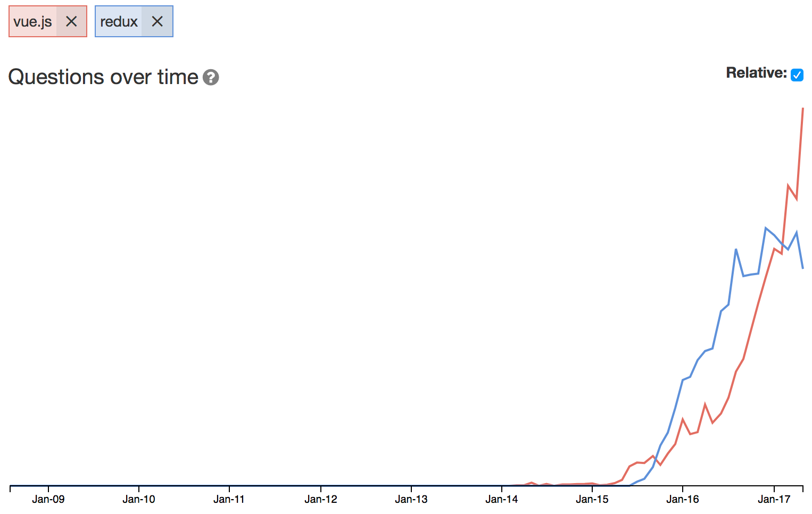Click the Jan-10 axis label

(139, 499)
